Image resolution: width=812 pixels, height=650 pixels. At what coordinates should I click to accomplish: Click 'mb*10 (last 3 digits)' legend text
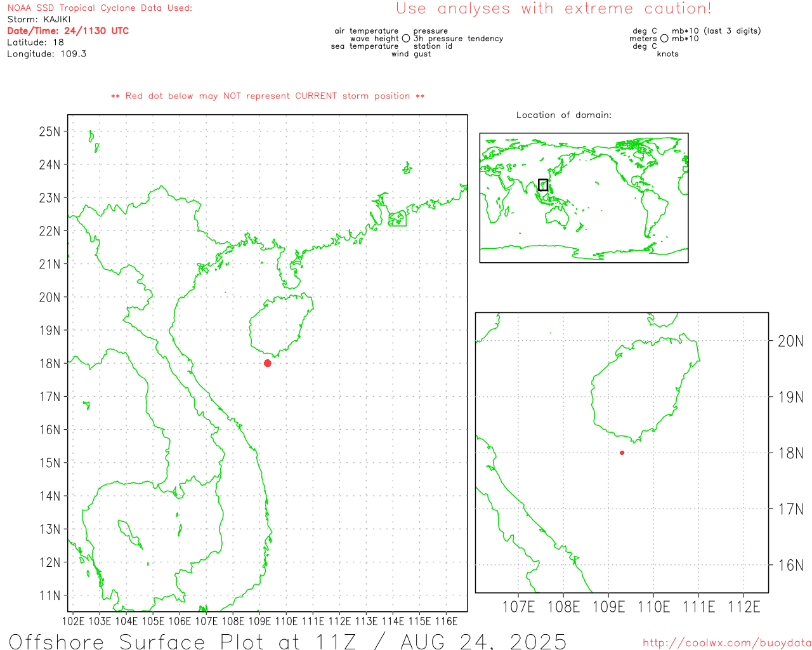[x=716, y=31]
